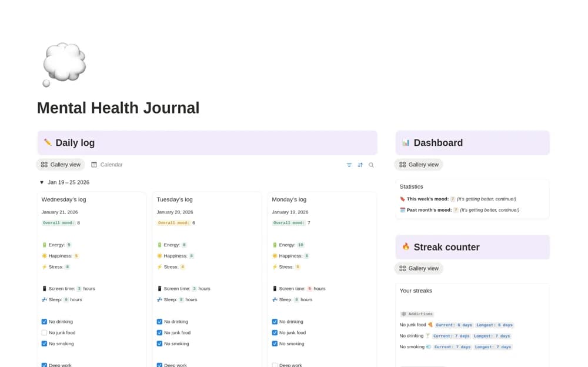Viewport: 588px width, 367px height.
Task: Collapse the Jan 19–25 2026 group toggle
Action: pyautogui.click(x=42, y=182)
